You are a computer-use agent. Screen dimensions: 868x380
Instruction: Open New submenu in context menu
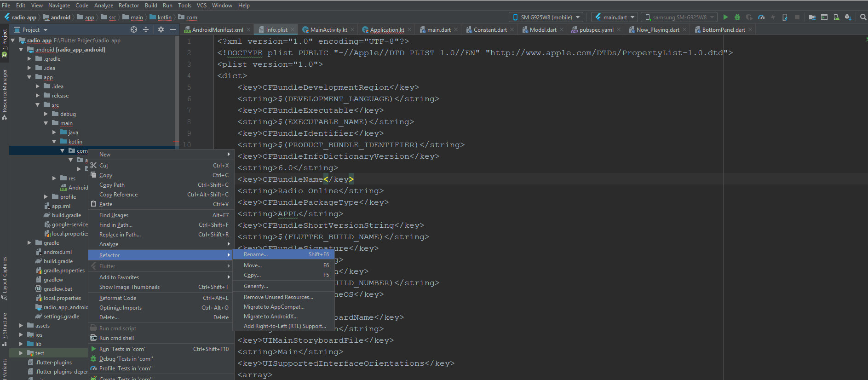point(161,155)
